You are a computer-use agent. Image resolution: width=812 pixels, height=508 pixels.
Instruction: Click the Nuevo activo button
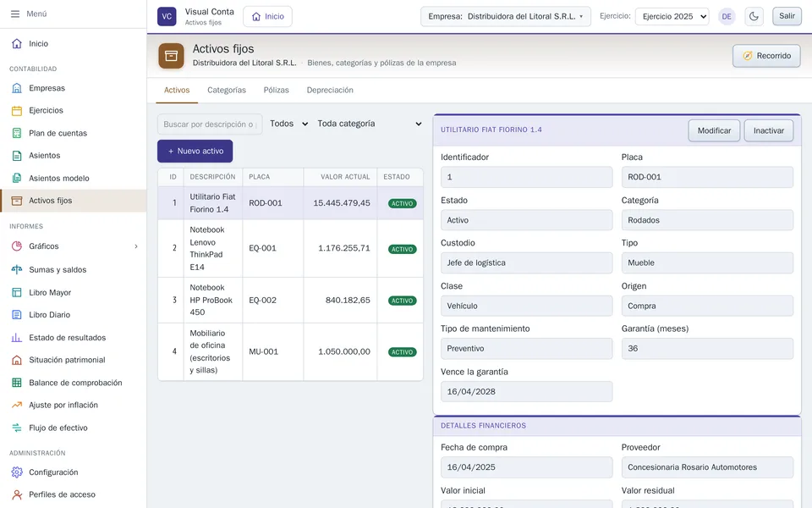[x=195, y=152]
